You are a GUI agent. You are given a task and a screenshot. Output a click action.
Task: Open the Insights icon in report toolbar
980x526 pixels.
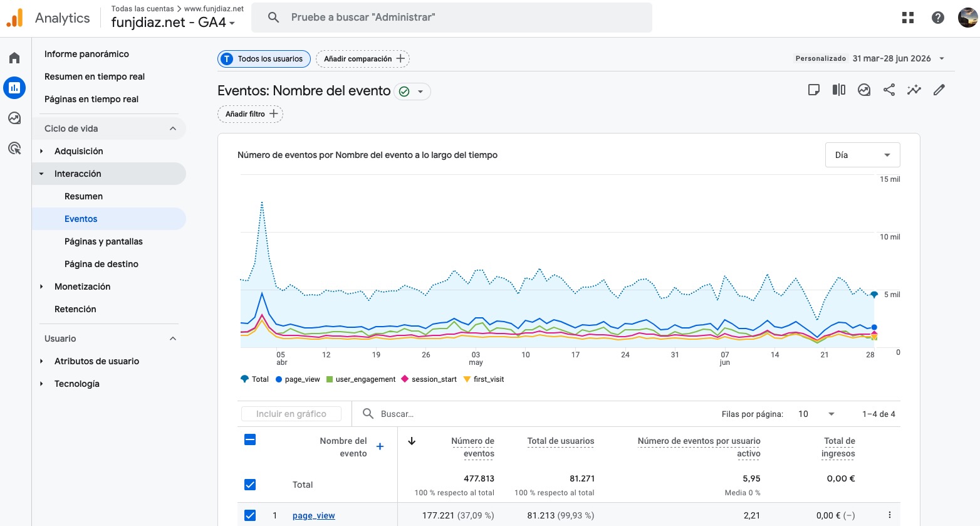[x=864, y=90]
